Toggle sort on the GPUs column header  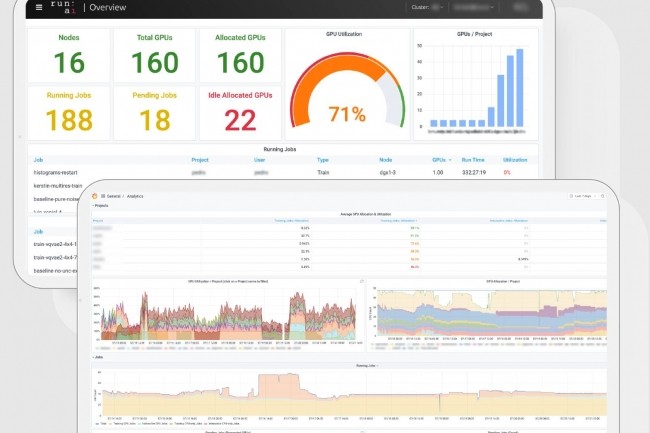(x=442, y=160)
